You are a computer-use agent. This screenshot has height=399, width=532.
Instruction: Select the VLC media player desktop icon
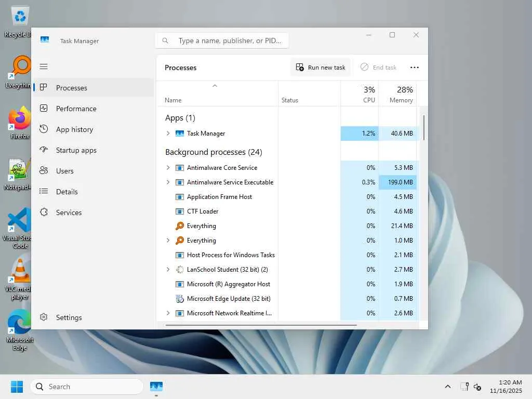click(19, 279)
